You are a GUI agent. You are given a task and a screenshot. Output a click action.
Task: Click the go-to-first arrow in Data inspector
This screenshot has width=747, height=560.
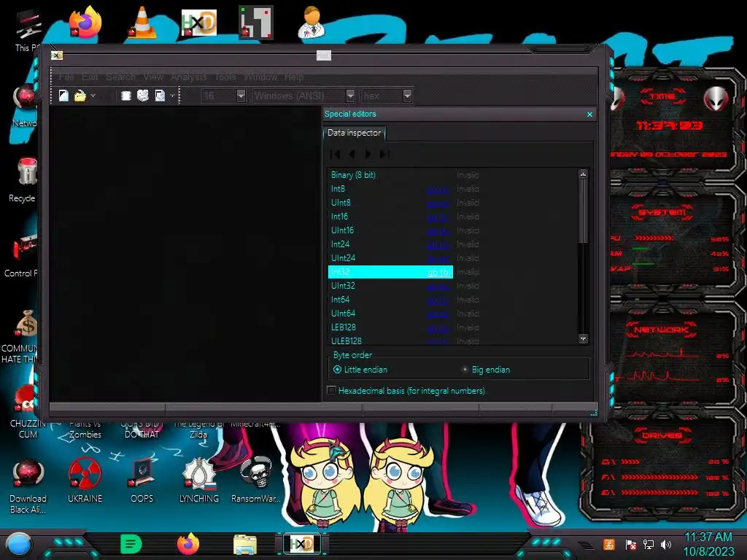(x=336, y=154)
